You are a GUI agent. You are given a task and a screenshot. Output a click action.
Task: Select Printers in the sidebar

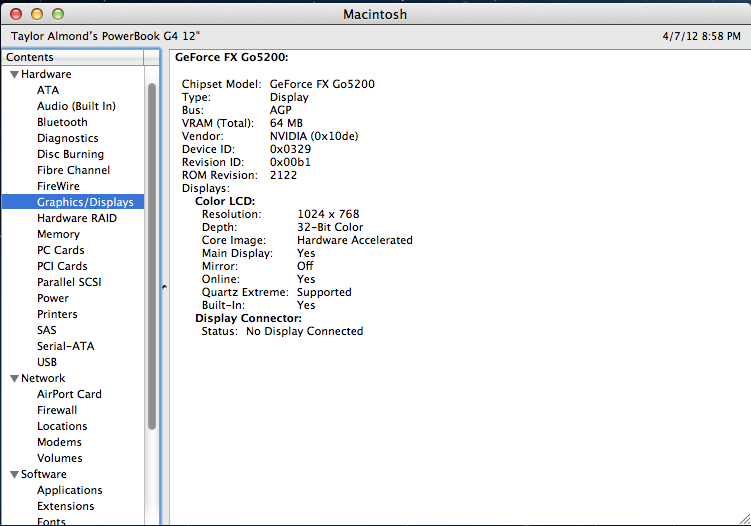point(57,314)
